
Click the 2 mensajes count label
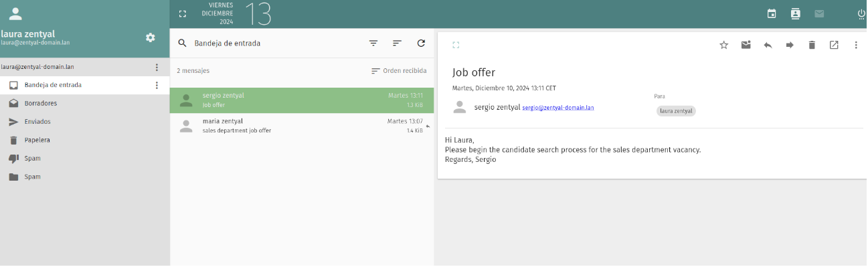click(x=193, y=70)
